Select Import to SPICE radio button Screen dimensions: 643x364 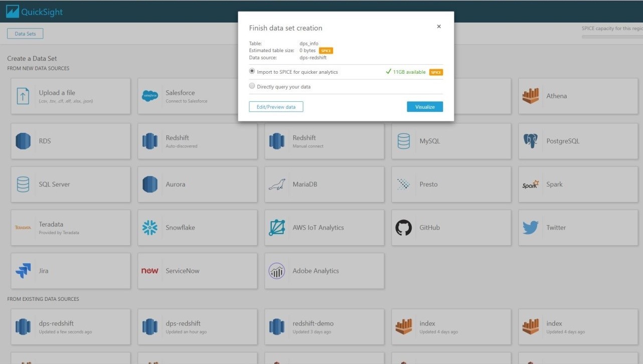(252, 71)
